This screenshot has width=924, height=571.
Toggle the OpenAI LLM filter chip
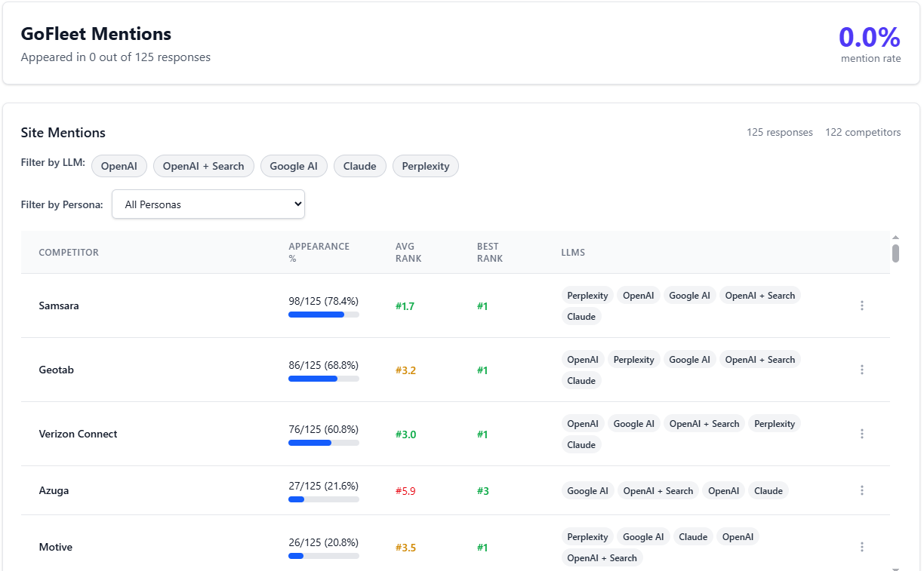tap(119, 166)
